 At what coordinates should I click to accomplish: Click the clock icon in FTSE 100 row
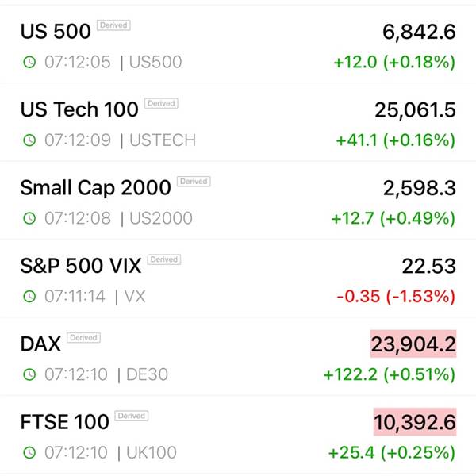[29, 452]
